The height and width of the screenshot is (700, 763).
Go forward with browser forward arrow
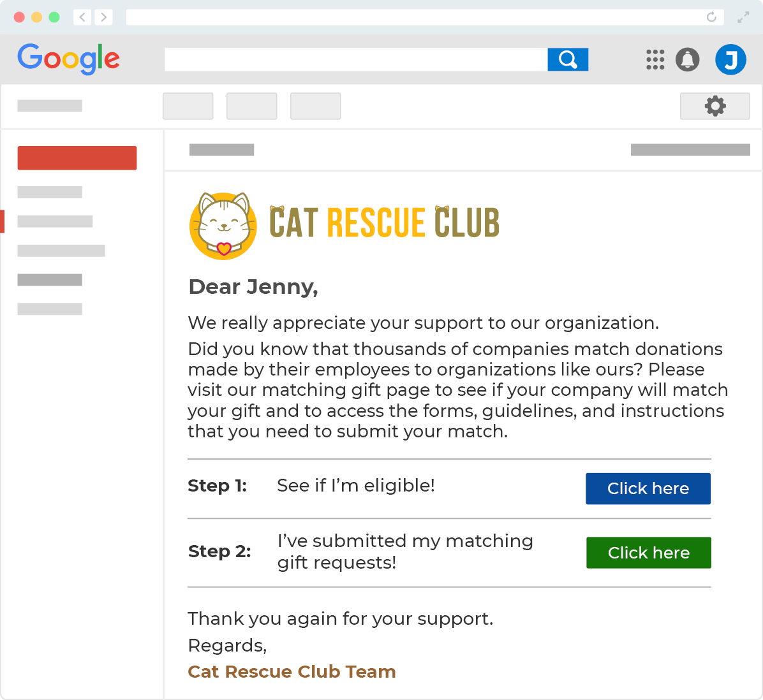(x=103, y=17)
